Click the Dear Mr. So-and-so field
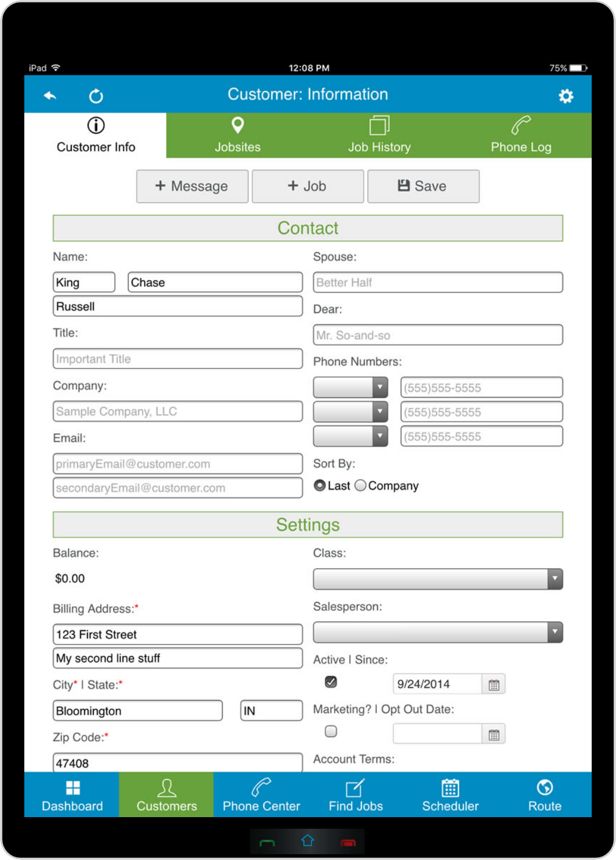 pyautogui.click(x=438, y=335)
